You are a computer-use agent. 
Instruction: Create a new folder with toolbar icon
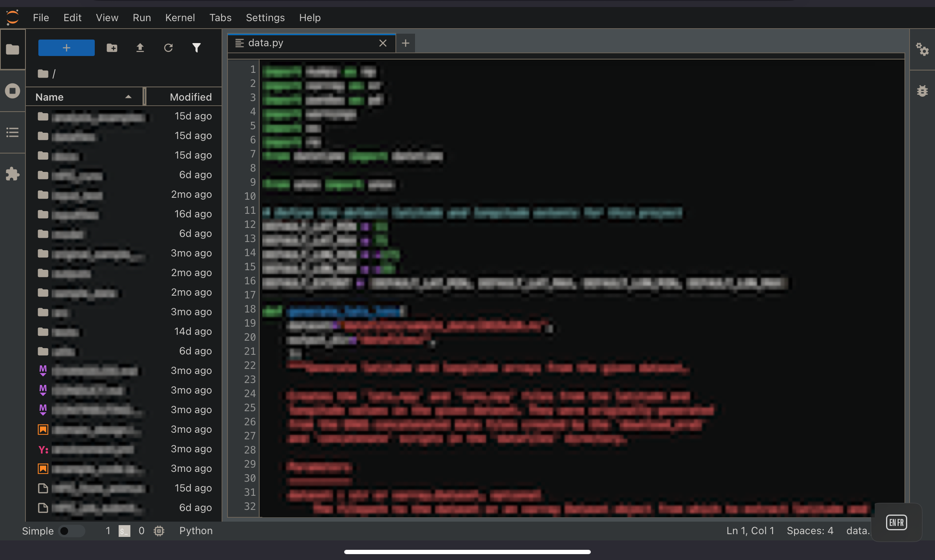tap(112, 48)
